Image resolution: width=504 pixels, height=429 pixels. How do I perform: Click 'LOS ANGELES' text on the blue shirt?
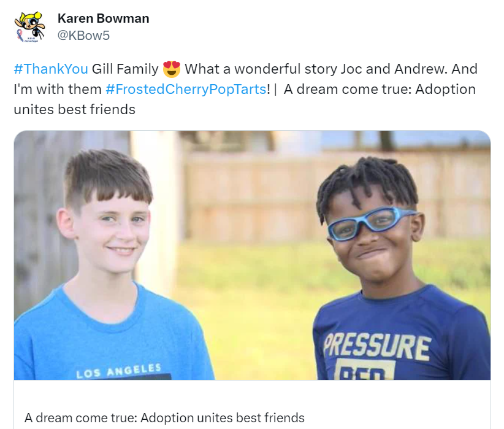point(118,371)
